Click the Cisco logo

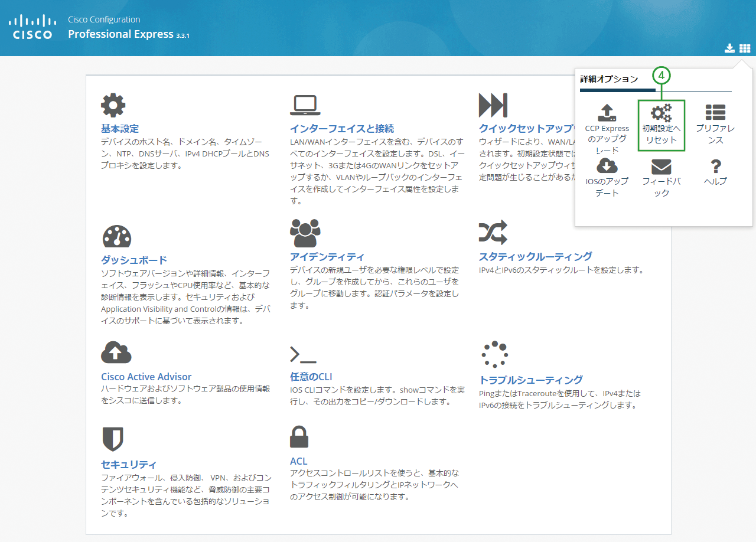tap(32, 27)
